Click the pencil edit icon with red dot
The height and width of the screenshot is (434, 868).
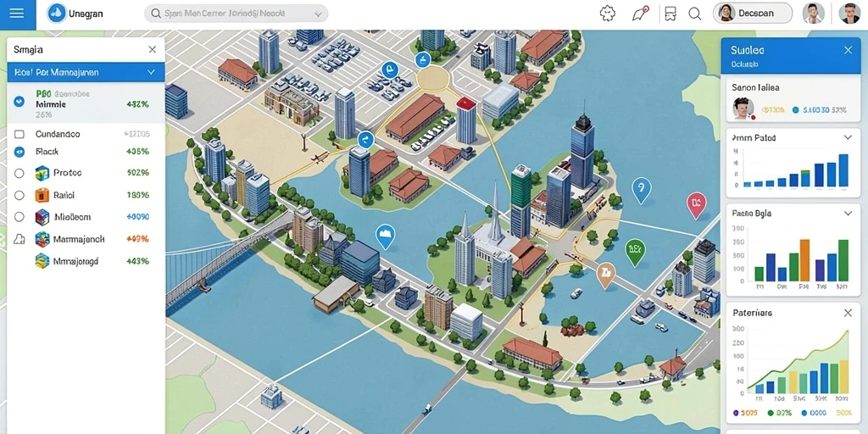641,14
